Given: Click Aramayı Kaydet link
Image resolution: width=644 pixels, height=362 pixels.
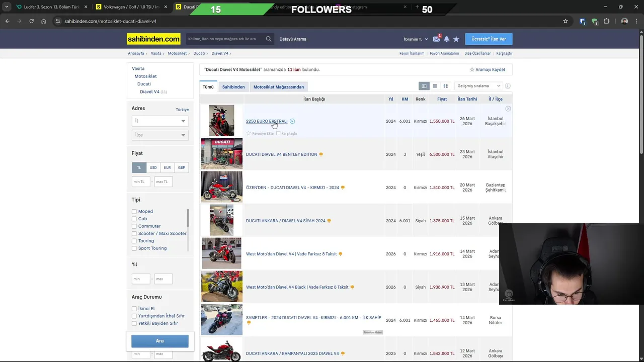Looking at the screenshot, I should point(491,69).
